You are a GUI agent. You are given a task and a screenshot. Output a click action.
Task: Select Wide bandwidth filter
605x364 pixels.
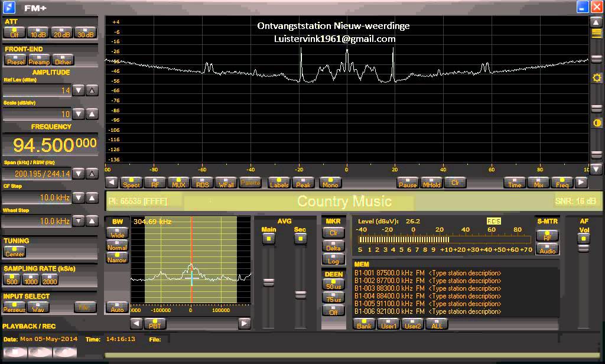coord(118,233)
